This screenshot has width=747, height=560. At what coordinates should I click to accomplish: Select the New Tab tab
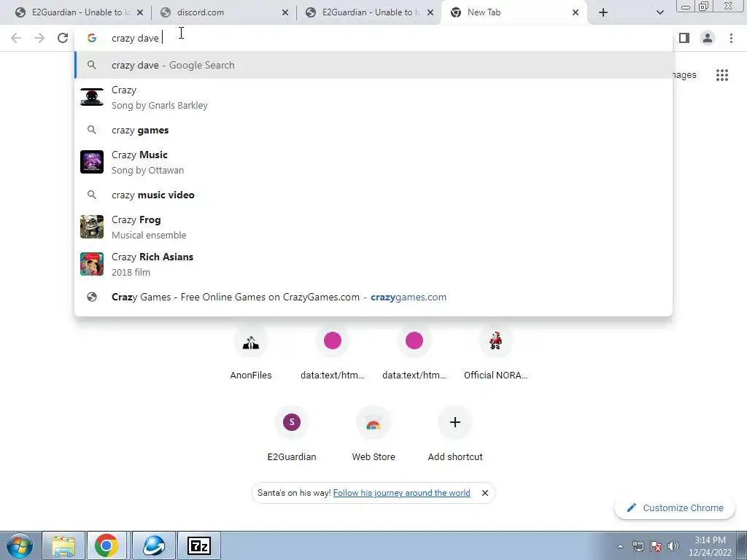pos(514,12)
